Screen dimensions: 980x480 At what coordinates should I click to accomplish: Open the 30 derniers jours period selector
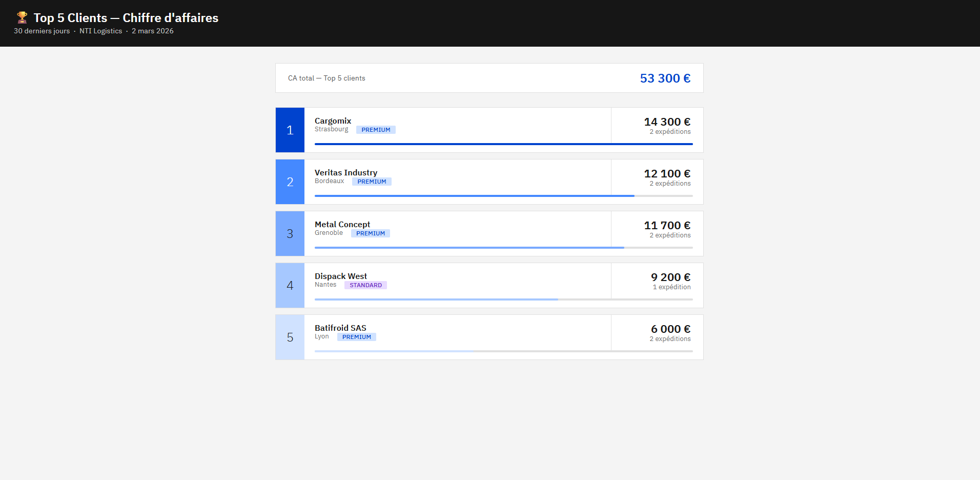pos(42,31)
